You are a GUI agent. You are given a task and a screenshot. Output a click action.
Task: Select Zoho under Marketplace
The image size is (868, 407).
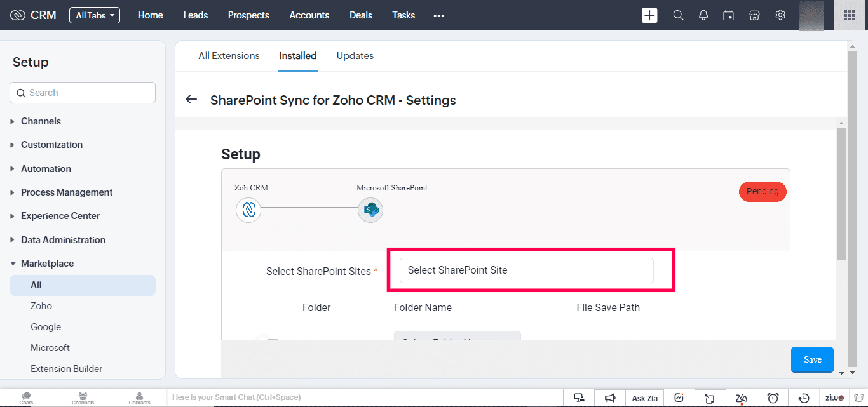[41, 306]
